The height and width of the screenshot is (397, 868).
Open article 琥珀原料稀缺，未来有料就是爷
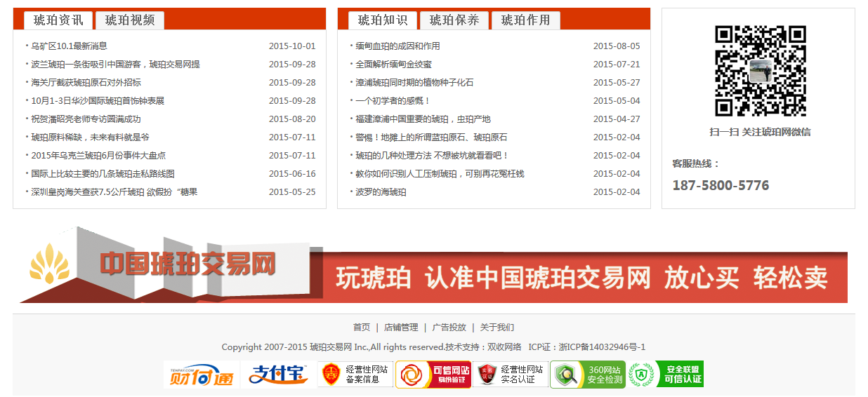[x=90, y=137]
